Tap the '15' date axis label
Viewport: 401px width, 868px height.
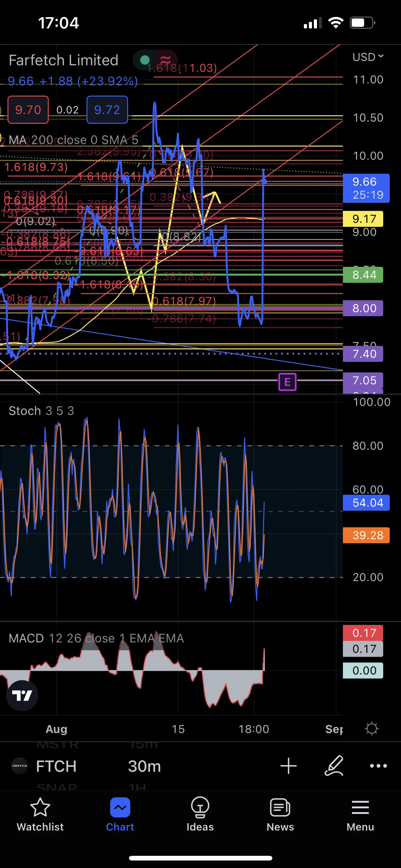[178, 729]
